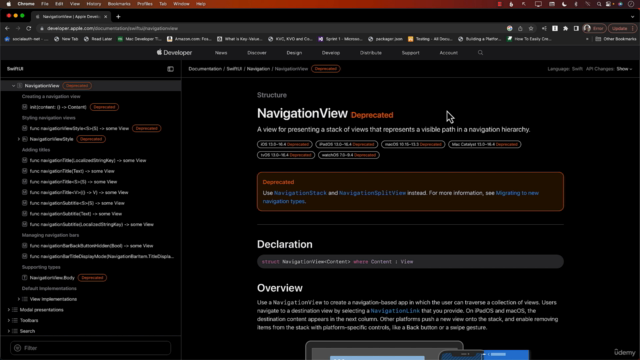
Task: Select navigationBarTitleDisplayMode item
Action: pos(102,256)
